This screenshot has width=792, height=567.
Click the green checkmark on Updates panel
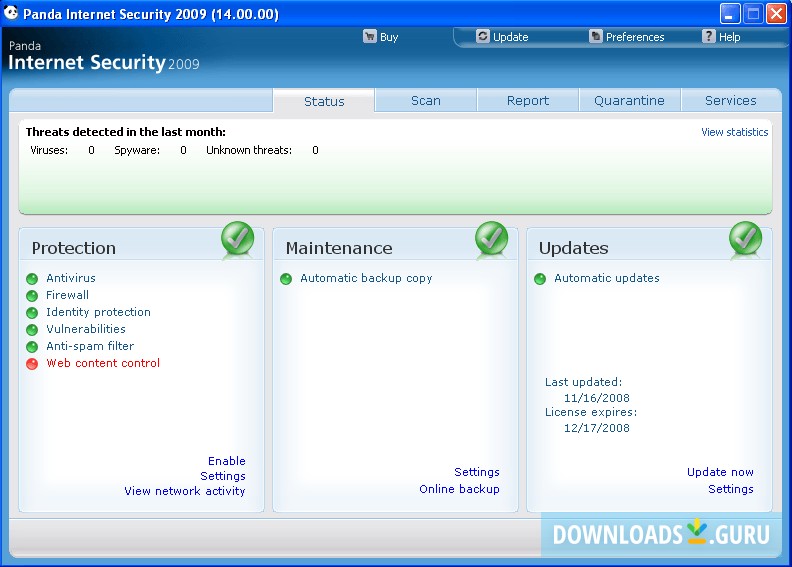[x=746, y=238]
